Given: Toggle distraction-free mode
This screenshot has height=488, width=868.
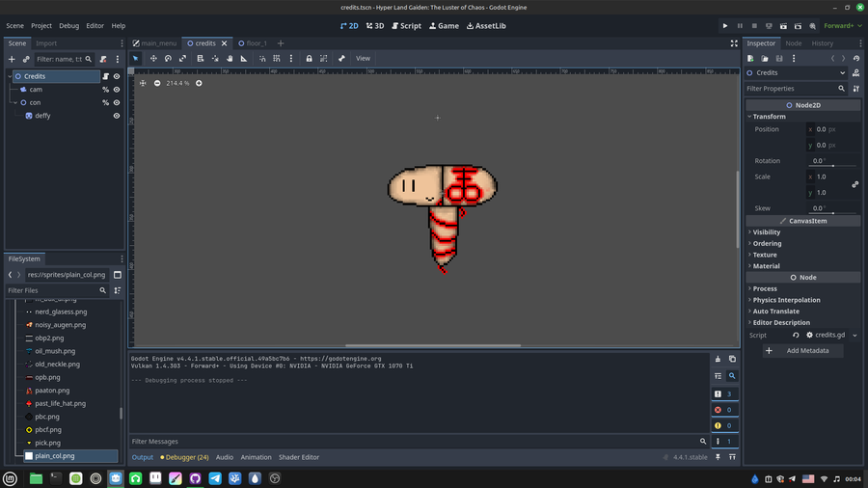Looking at the screenshot, I should [x=734, y=43].
